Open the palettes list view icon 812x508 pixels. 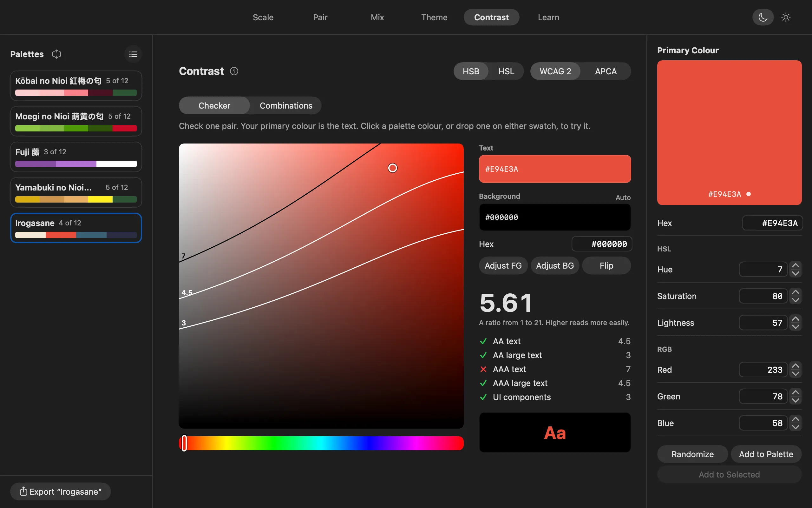point(133,54)
